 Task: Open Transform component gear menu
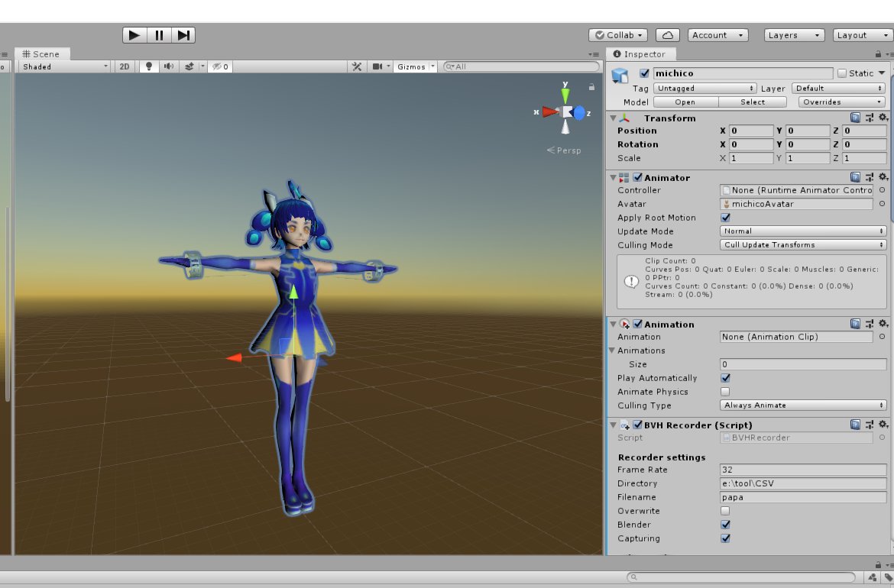[883, 118]
